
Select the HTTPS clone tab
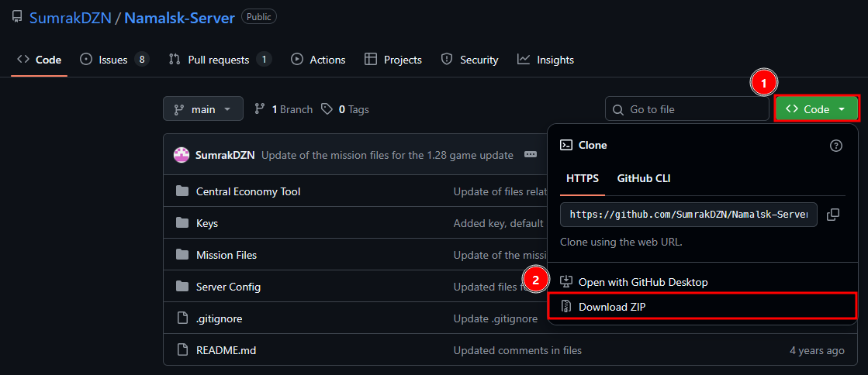583,179
